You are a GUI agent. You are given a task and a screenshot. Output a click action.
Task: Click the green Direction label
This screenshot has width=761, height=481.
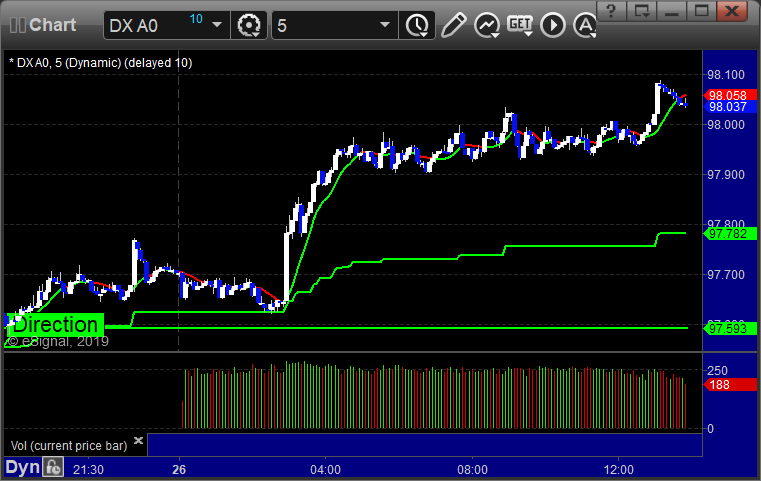pyautogui.click(x=55, y=324)
